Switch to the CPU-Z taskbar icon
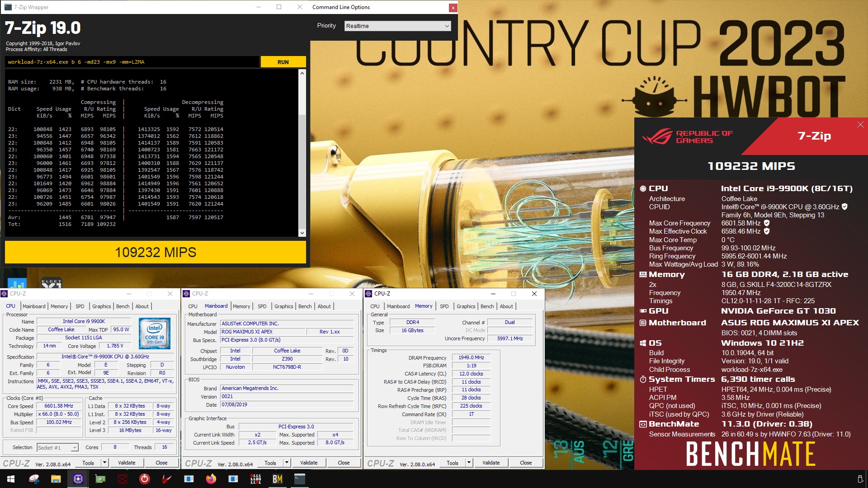The height and width of the screenshot is (488, 868). [x=78, y=479]
